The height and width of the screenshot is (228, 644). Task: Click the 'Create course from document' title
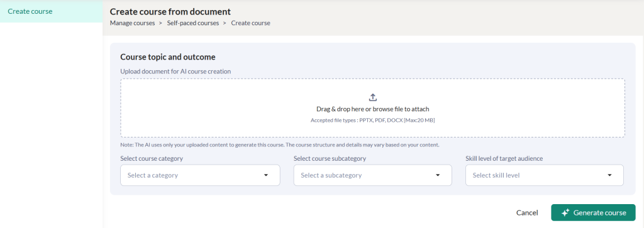(x=170, y=12)
